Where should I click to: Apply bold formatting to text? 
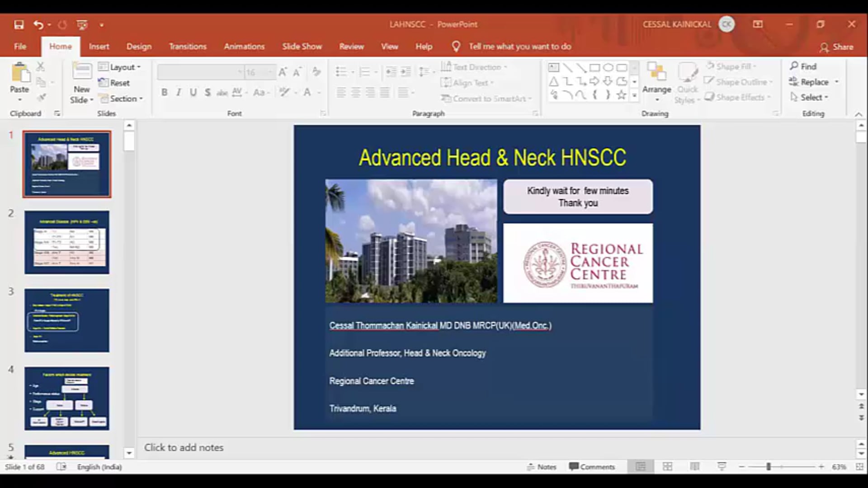pos(164,92)
